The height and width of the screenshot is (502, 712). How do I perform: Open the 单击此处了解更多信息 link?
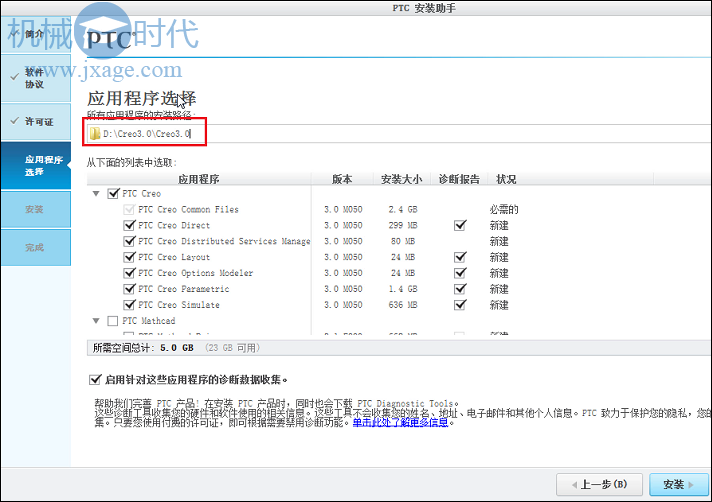pyautogui.click(x=400, y=423)
